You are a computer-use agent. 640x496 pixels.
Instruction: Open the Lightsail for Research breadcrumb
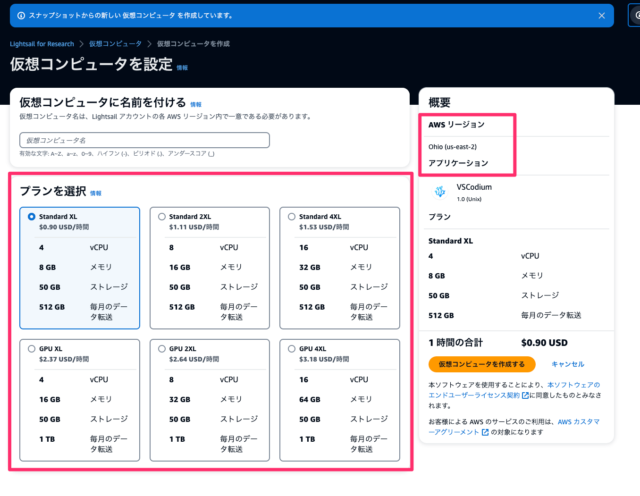click(42, 44)
